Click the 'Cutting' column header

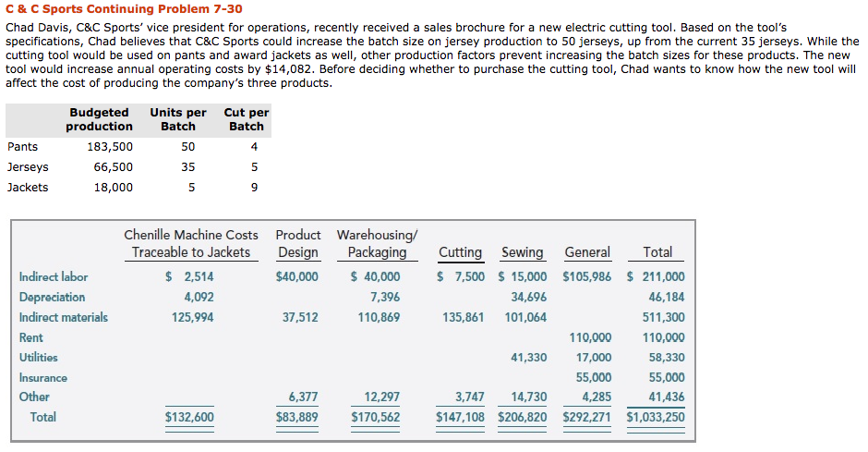461,252
